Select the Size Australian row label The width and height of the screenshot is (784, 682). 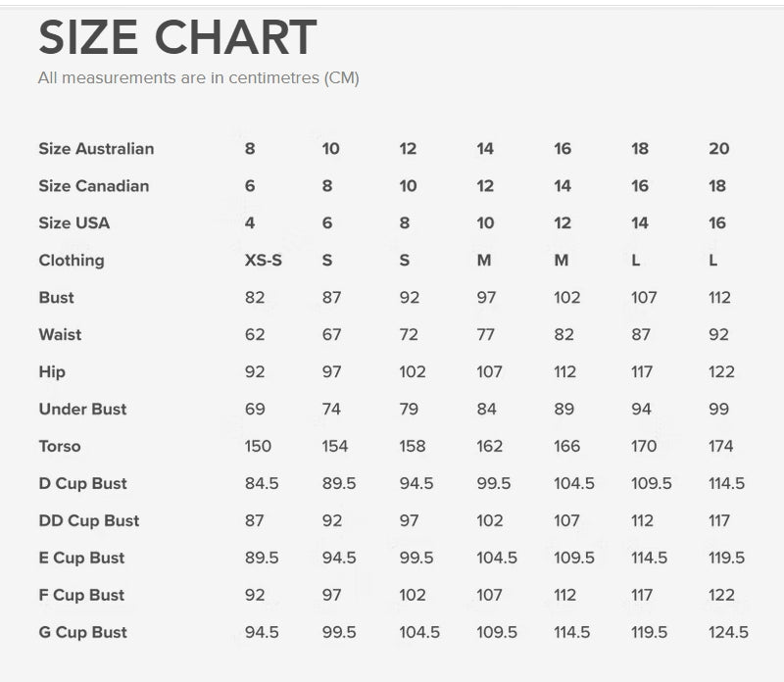pos(96,149)
